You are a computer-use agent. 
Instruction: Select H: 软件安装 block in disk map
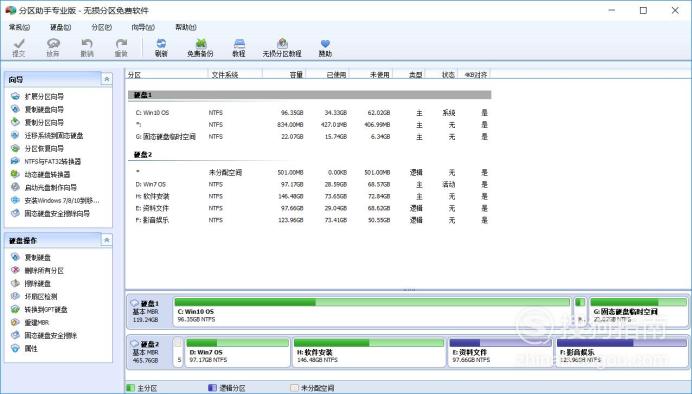click(369, 352)
